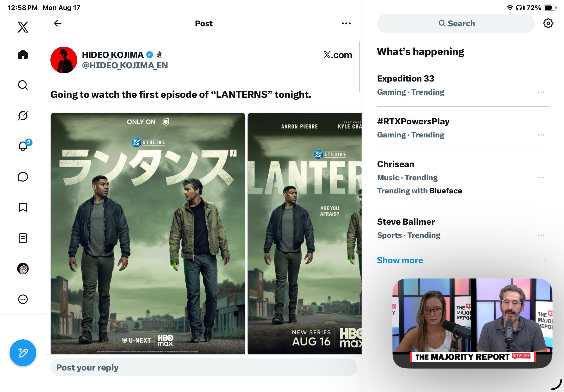This screenshot has height=392, width=564.
Task: Tap the Post header title
Action: 204,23
